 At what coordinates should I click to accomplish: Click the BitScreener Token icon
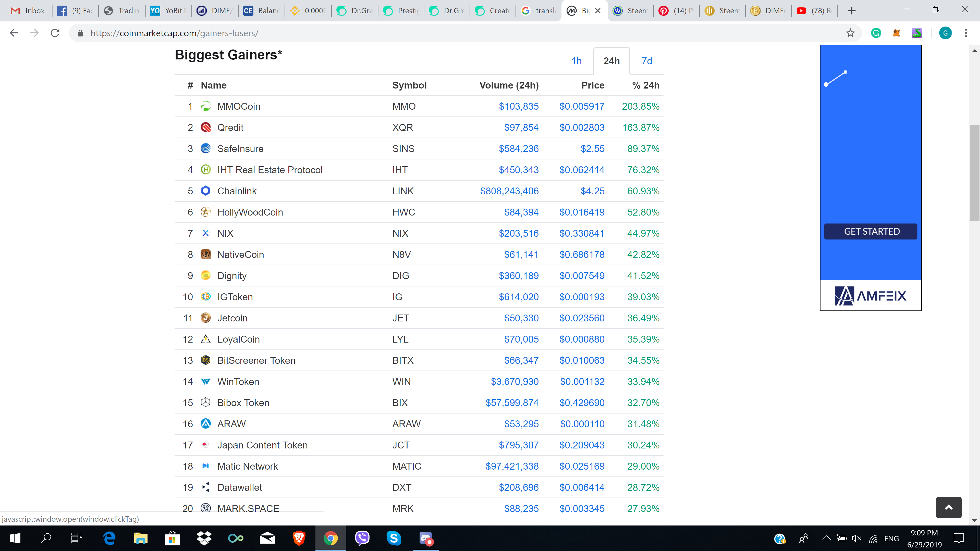pos(205,360)
